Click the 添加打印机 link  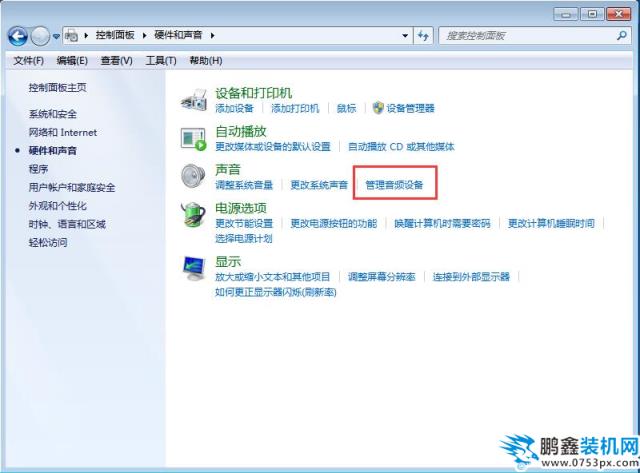[x=295, y=108]
